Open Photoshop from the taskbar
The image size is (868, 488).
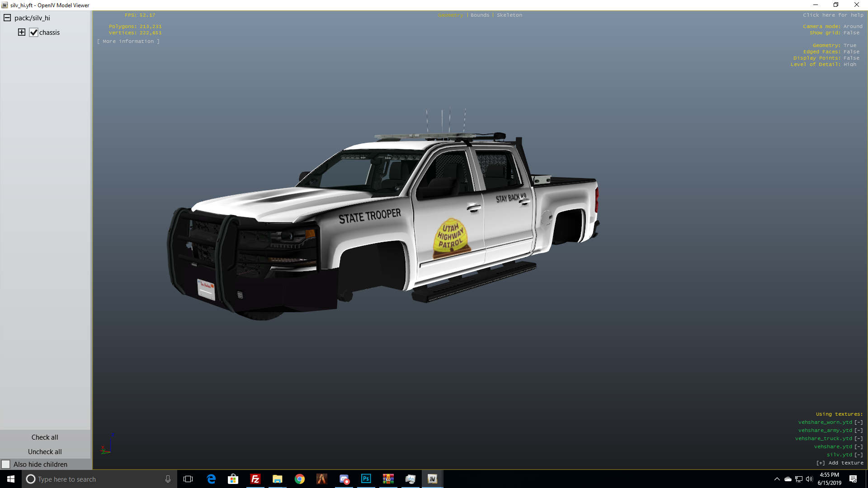pos(366,479)
